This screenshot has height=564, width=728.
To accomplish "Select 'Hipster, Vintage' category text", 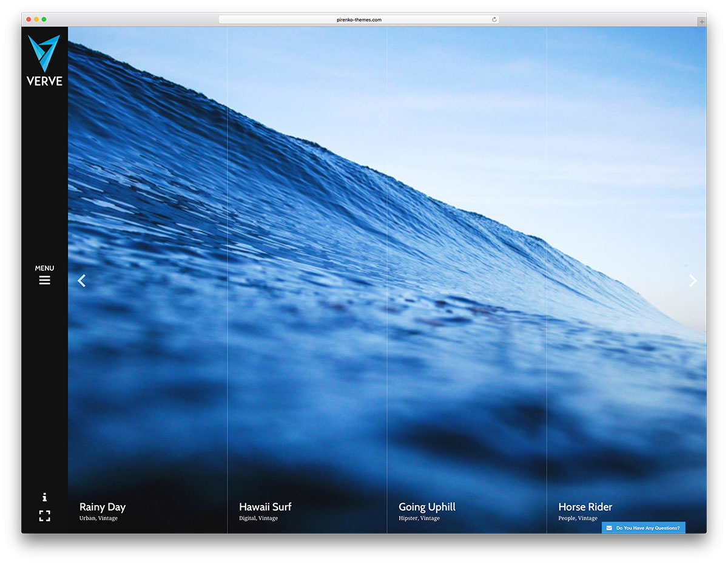I will tap(419, 518).
